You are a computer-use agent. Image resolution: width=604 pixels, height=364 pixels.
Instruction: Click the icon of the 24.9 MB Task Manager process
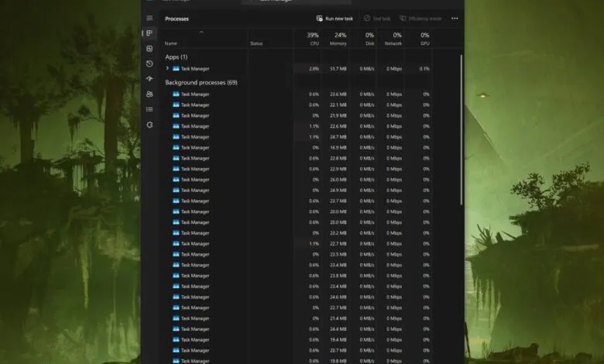coord(176,191)
